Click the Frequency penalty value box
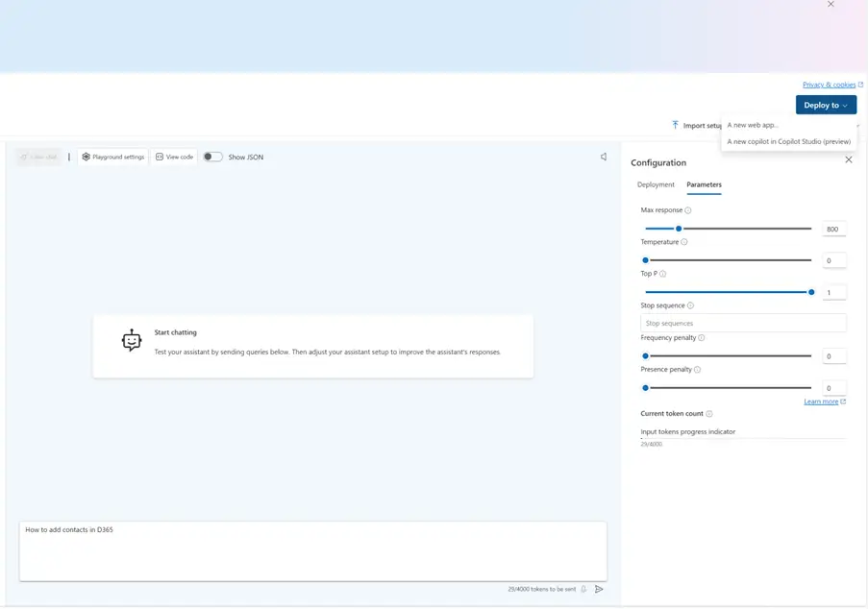 coord(834,356)
